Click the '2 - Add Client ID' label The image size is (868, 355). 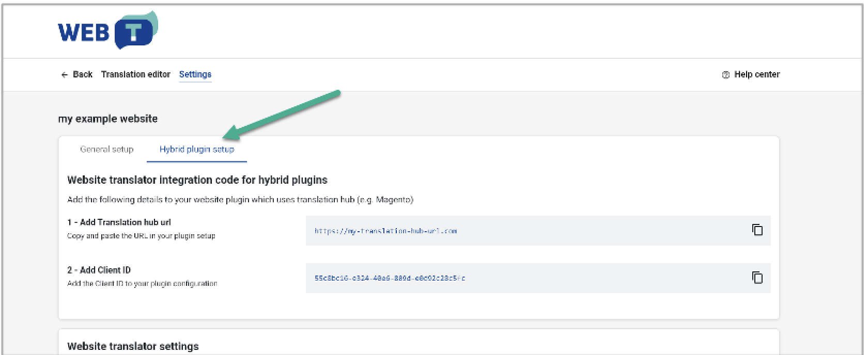coord(99,270)
